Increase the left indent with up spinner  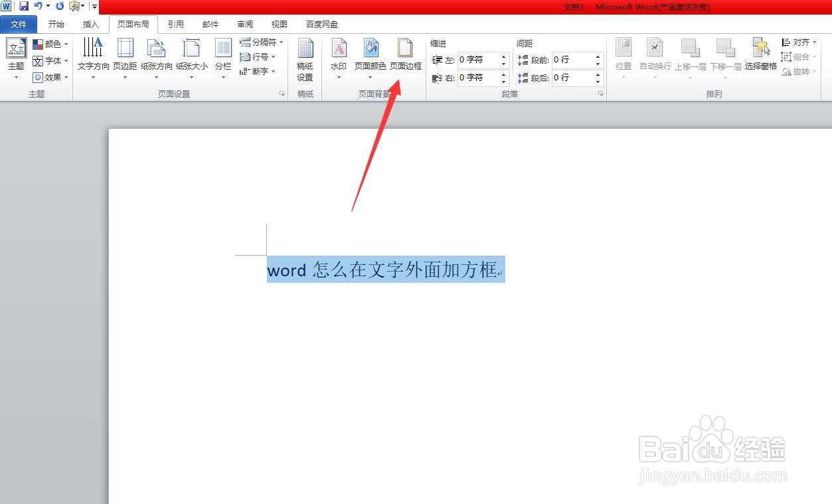coord(503,56)
